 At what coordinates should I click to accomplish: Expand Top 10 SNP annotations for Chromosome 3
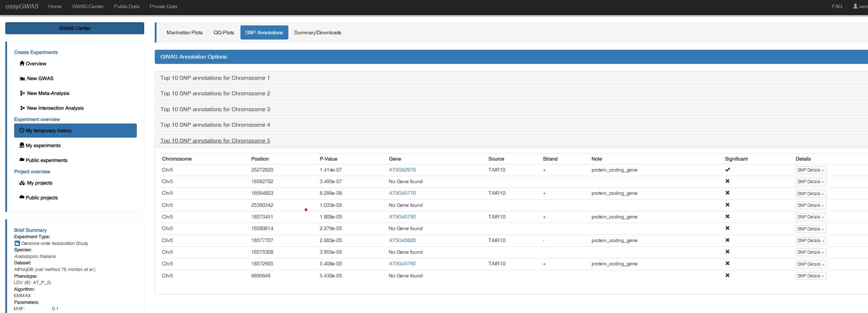click(x=215, y=109)
